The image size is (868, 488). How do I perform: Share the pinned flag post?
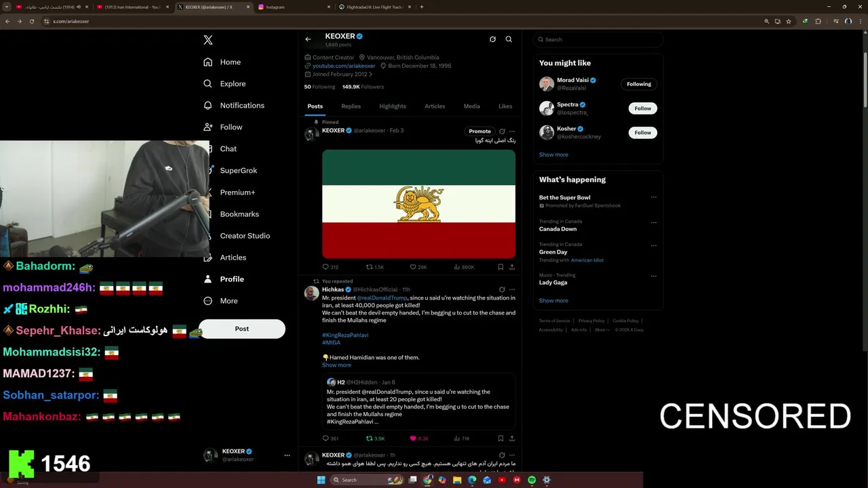[x=512, y=267]
